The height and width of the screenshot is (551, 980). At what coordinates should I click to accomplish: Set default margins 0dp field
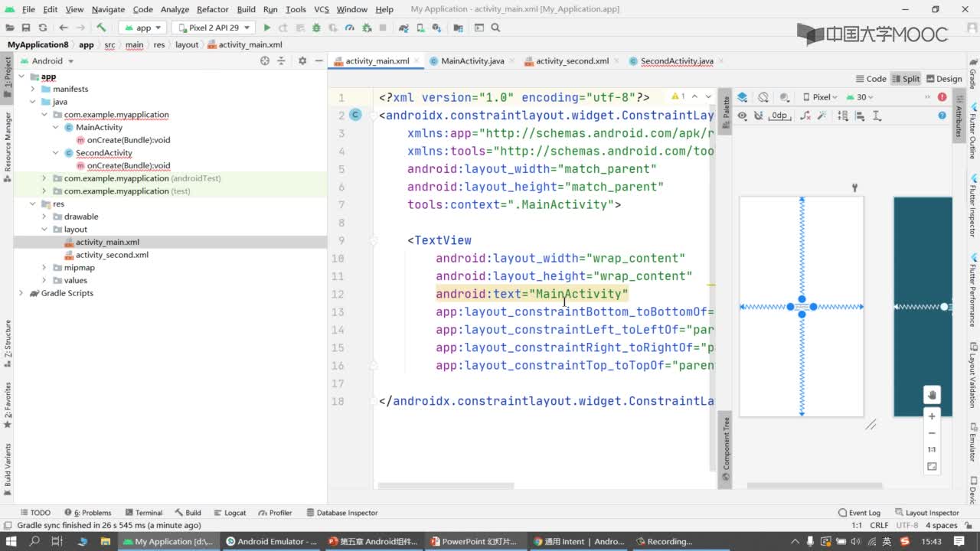[779, 116]
